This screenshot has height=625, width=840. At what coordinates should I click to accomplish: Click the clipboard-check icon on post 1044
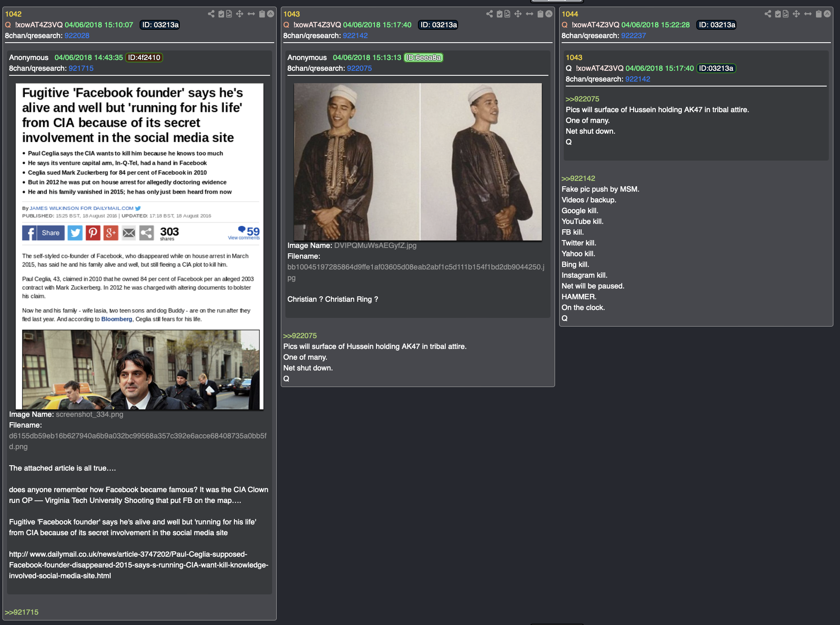point(778,14)
